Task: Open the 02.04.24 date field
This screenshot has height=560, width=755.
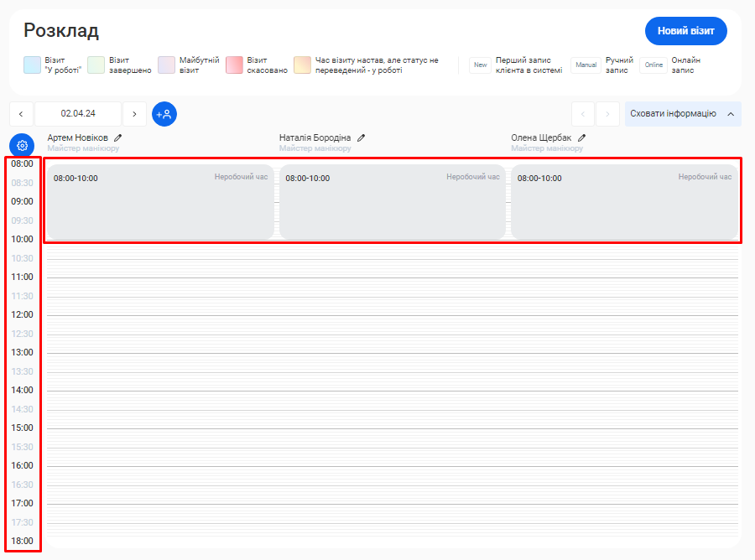Action: (78, 114)
